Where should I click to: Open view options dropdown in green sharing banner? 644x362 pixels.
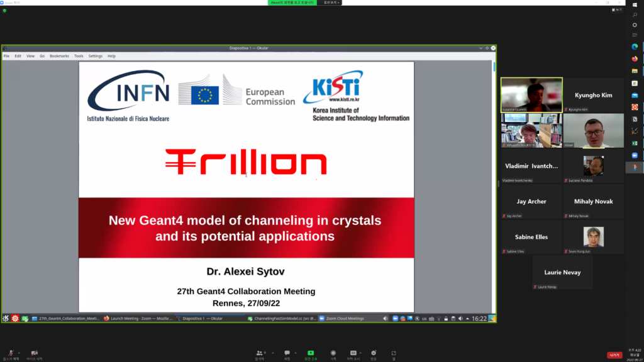331,3
